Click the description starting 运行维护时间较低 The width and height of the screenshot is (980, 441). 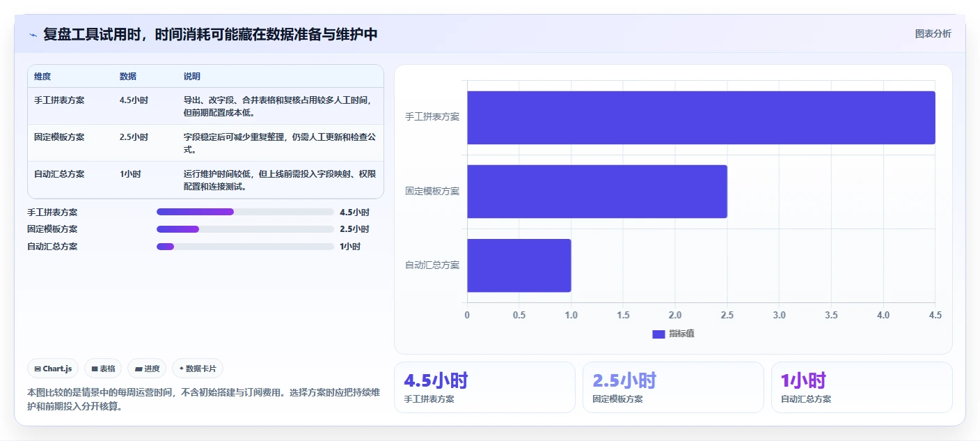tap(280, 180)
